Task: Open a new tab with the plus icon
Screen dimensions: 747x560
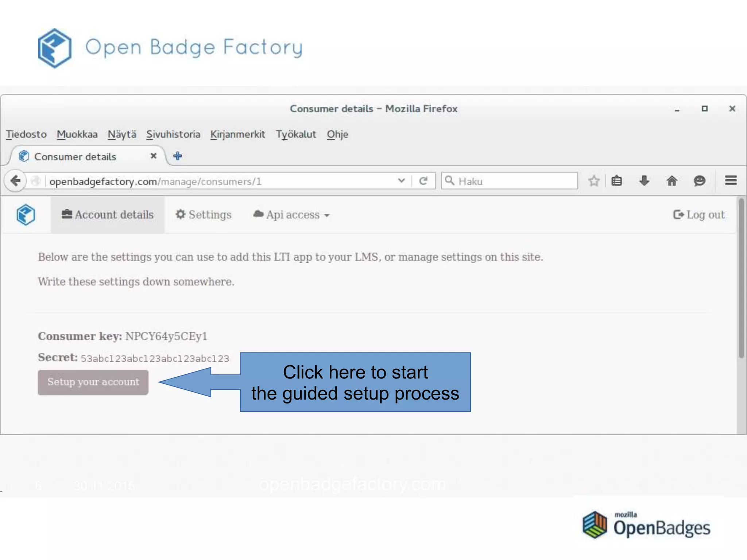Action: (178, 156)
